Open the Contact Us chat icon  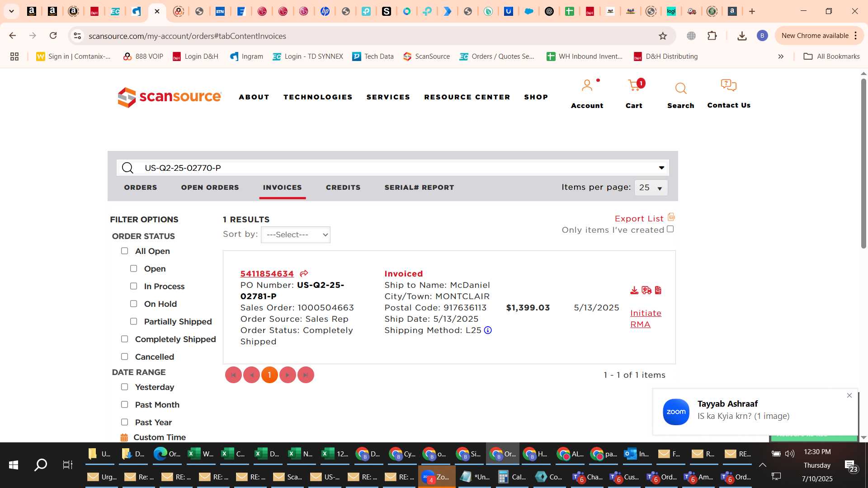[x=728, y=85]
